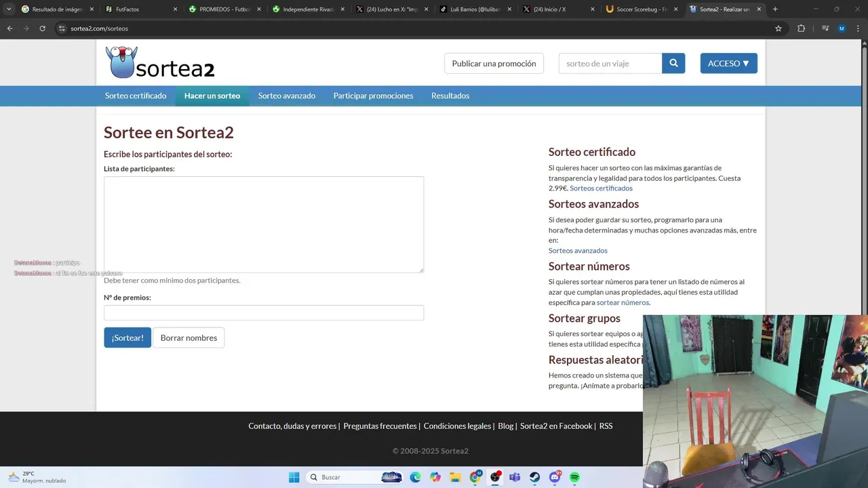Close the Soccer Scorebug tab
The width and height of the screenshot is (868, 488).
675,9
